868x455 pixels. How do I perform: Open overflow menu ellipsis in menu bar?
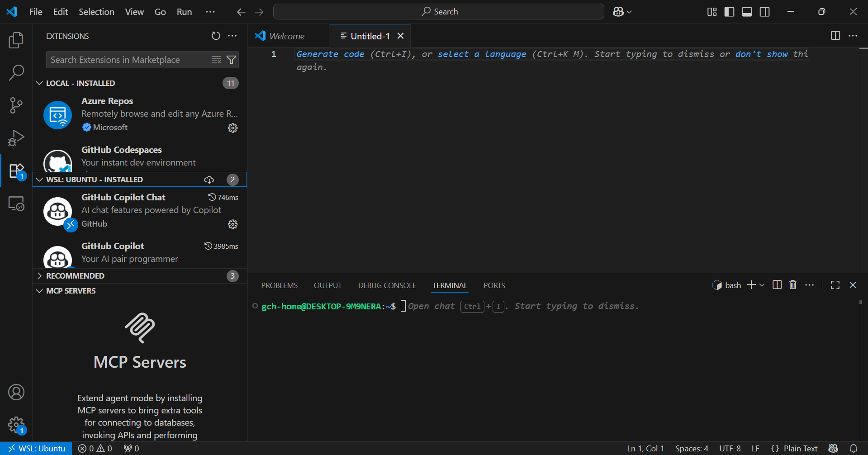point(210,12)
